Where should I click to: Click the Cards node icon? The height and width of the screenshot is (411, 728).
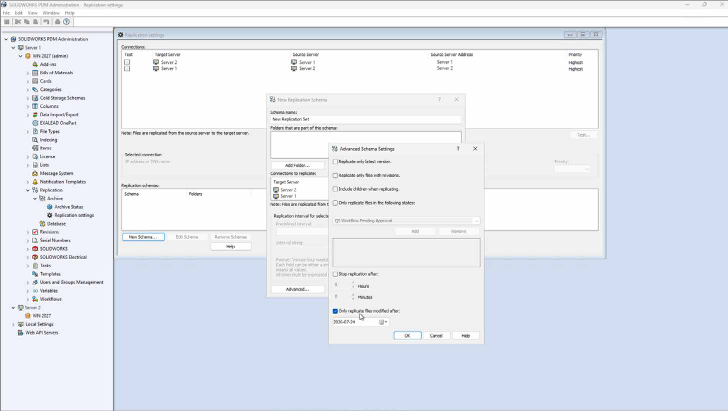point(35,81)
